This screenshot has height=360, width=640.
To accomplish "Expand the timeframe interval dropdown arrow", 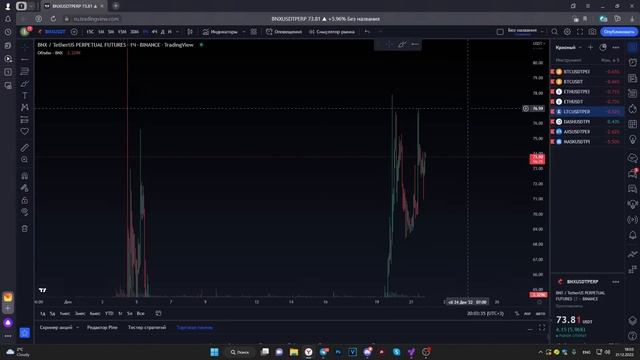I will [178, 32].
